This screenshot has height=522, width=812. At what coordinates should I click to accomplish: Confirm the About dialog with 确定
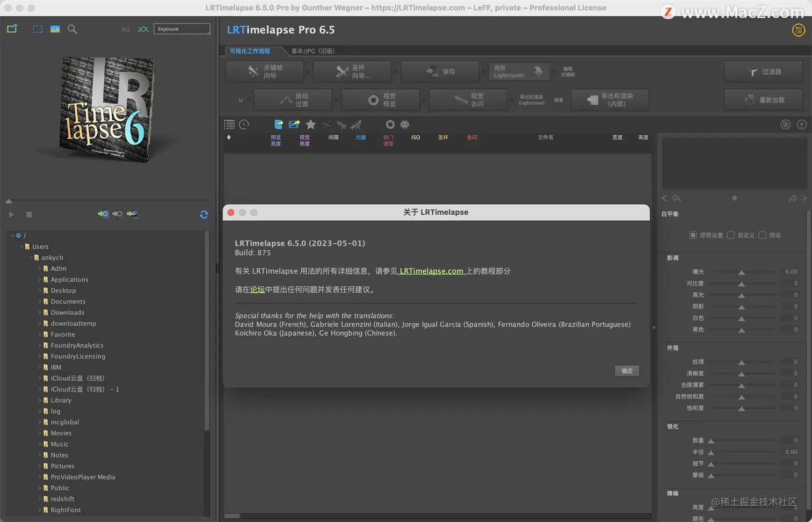(627, 371)
